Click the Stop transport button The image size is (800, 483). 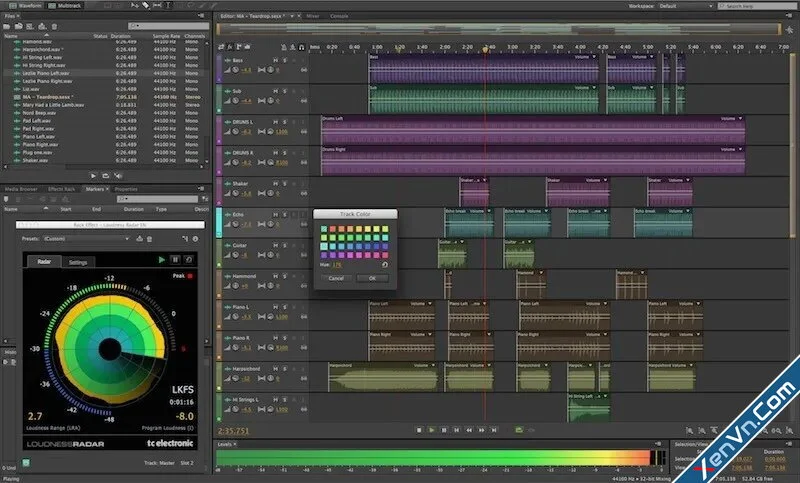[419, 430]
